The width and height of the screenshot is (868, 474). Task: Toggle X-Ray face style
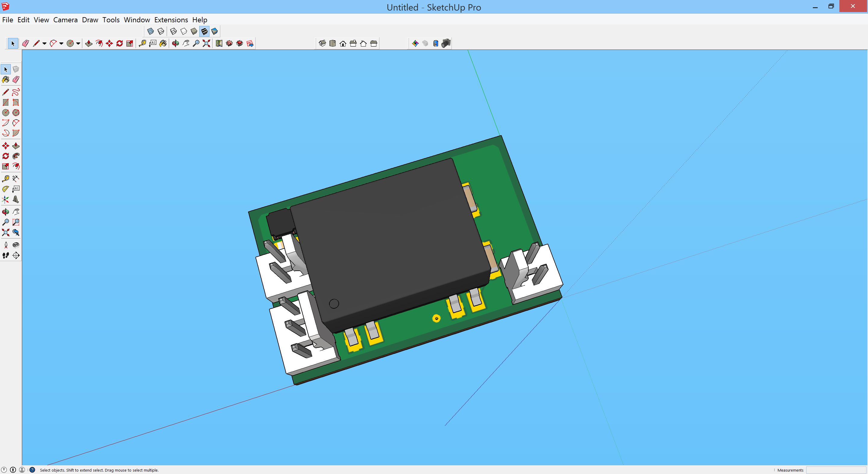(x=151, y=31)
